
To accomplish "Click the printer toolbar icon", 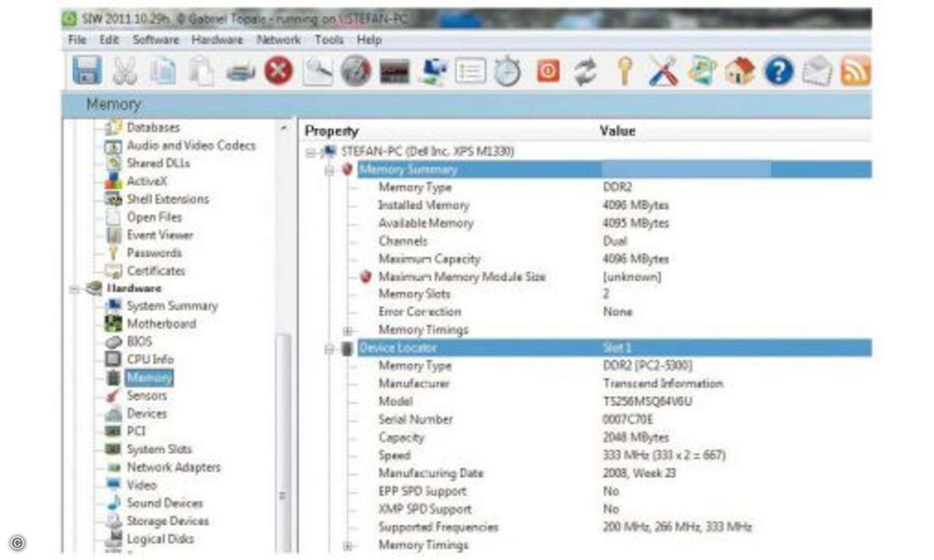I will 241,72.
